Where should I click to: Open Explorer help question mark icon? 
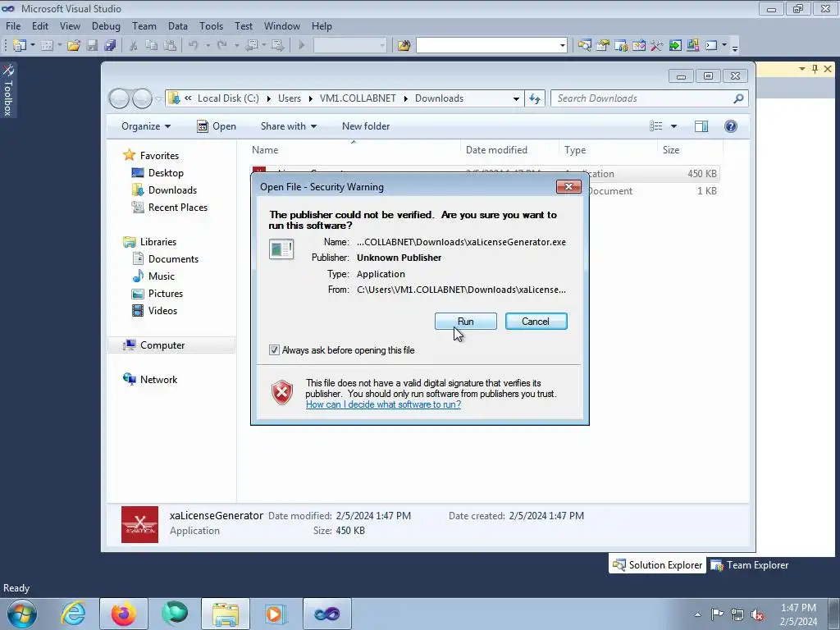coord(731,126)
